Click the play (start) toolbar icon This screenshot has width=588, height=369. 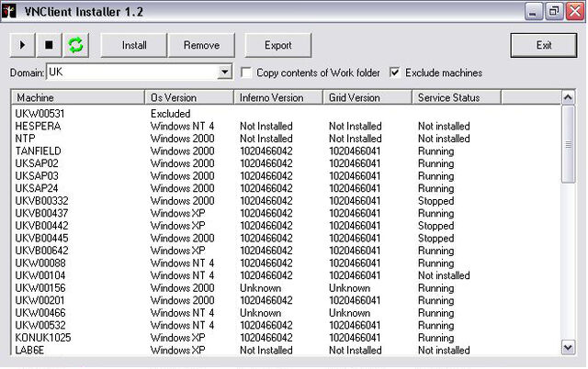(22, 45)
